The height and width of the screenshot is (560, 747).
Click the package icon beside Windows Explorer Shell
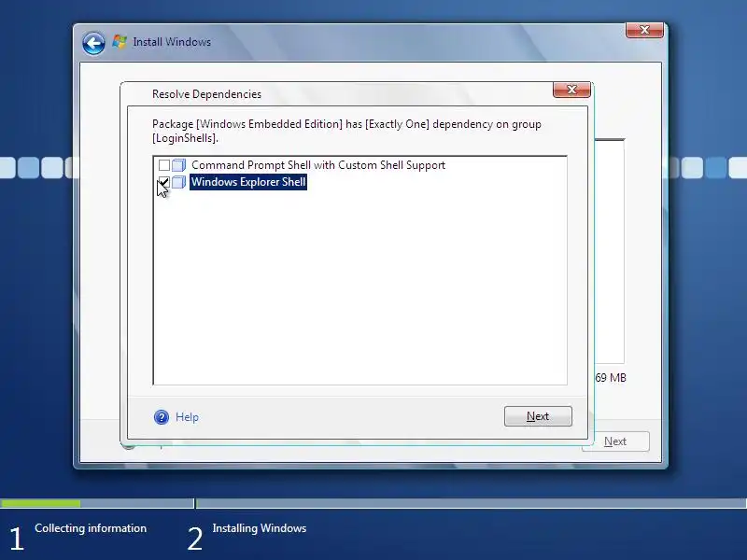tap(178, 182)
